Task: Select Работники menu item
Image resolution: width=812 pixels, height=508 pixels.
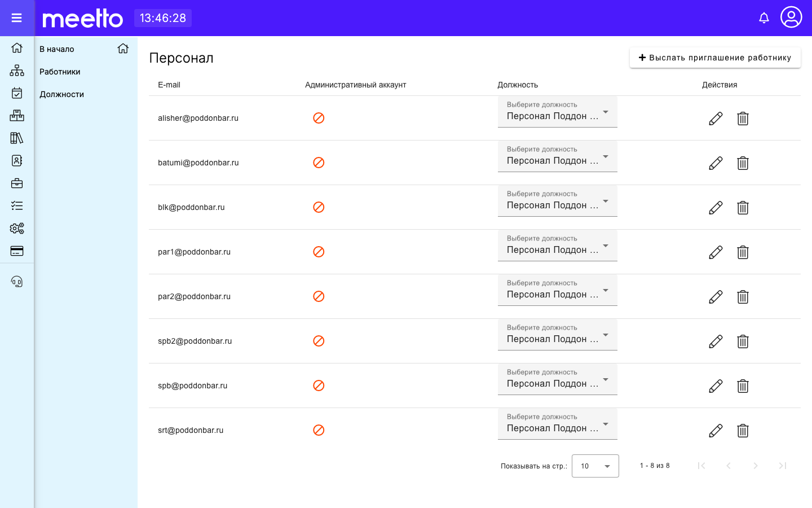Action: pos(60,72)
